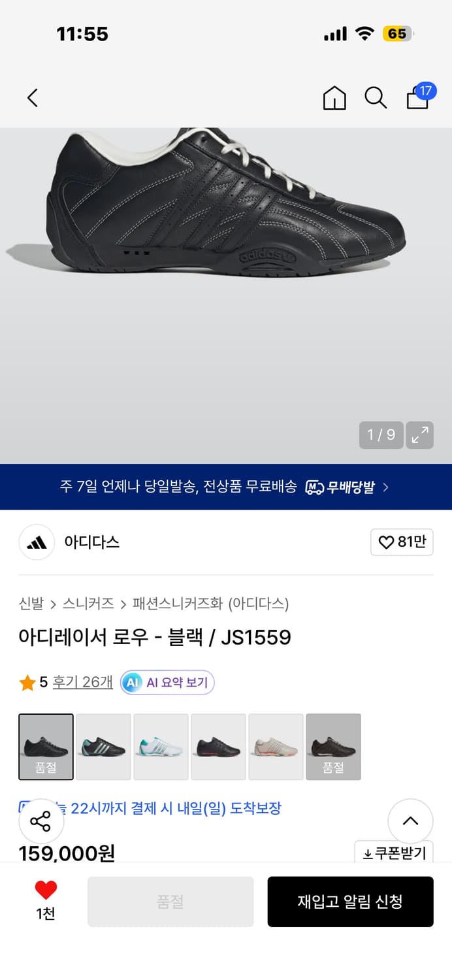452x980 pixels.
Task: Open the shopping cart with 17 items
Action: coord(416,97)
